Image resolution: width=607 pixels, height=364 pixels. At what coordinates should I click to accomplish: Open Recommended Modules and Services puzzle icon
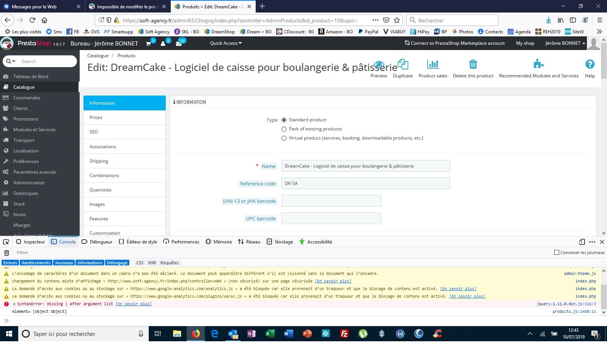(x=538, y=64)
